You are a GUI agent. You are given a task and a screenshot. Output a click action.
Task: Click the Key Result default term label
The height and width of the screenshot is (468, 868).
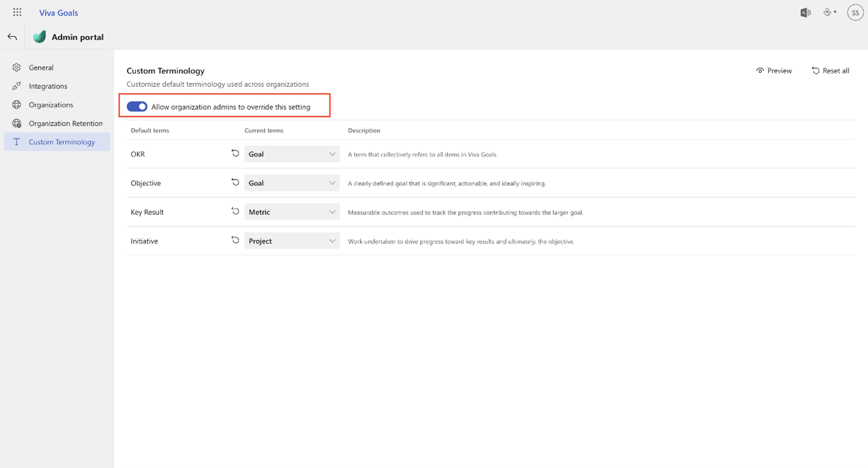click(147, 212)
